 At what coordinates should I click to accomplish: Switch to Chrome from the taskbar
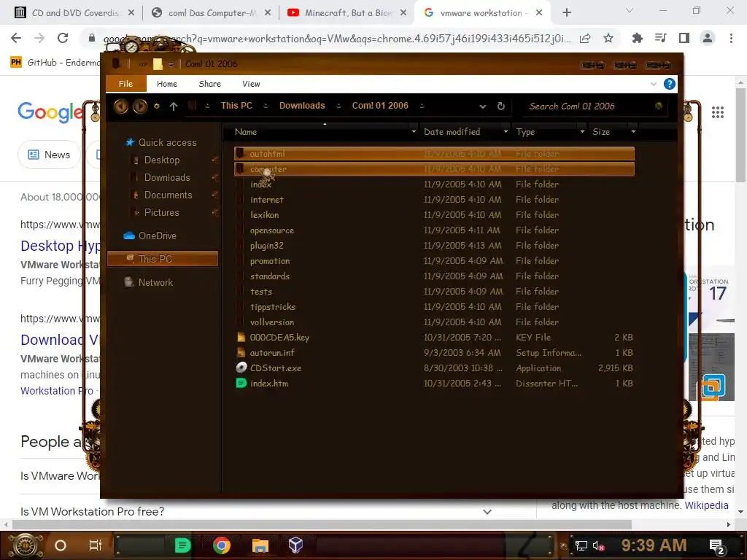pos(222,545)
